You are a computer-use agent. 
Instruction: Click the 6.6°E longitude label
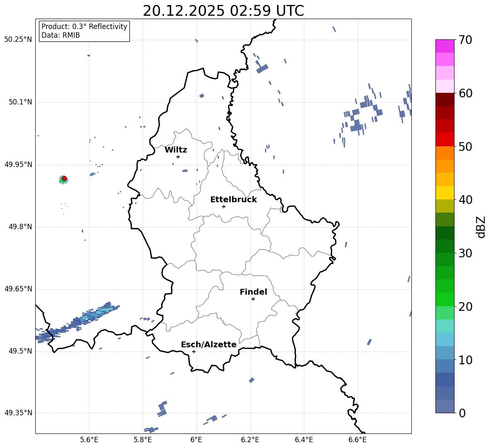(x=357, y=440)
